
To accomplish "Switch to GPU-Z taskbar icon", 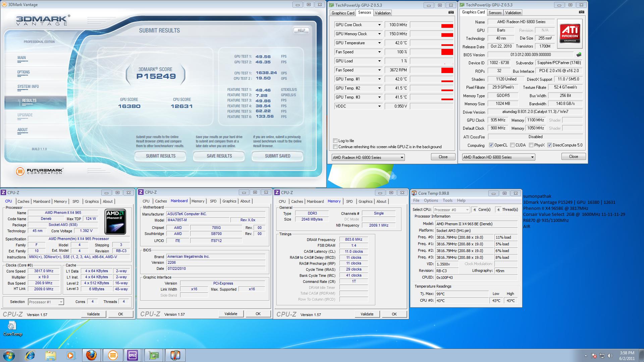I will click(154, 355).
